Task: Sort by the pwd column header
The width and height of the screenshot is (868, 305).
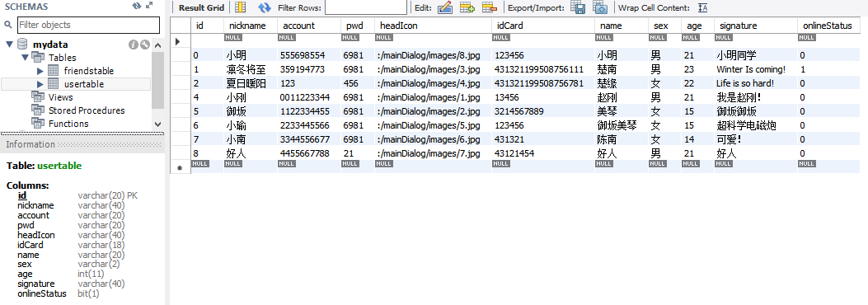Action: point(357,26)
